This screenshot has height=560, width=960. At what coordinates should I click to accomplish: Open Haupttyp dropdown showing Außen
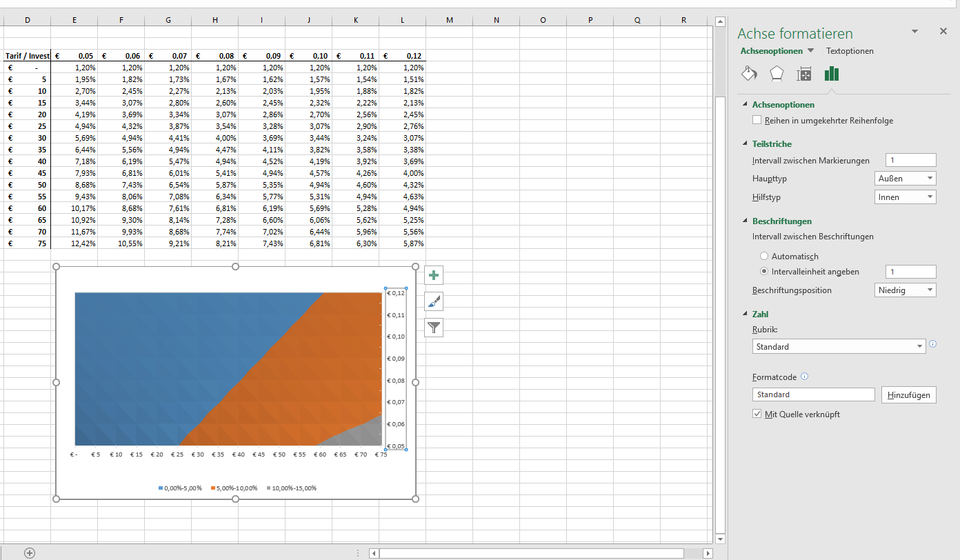coord(906,179)
